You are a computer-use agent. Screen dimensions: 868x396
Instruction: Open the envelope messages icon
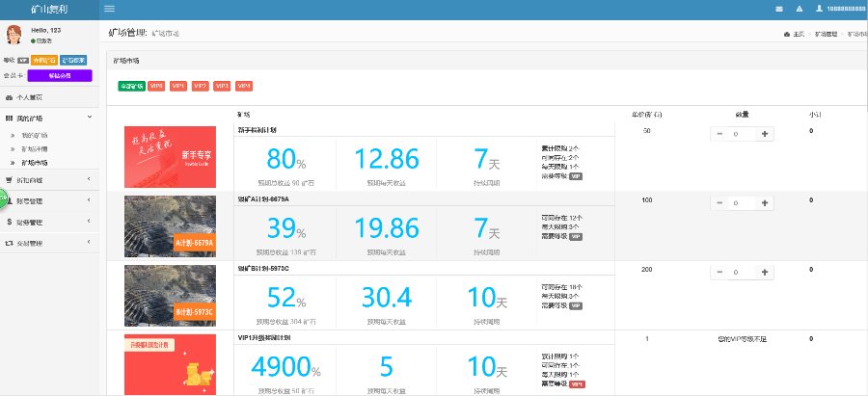pos(779,9)
